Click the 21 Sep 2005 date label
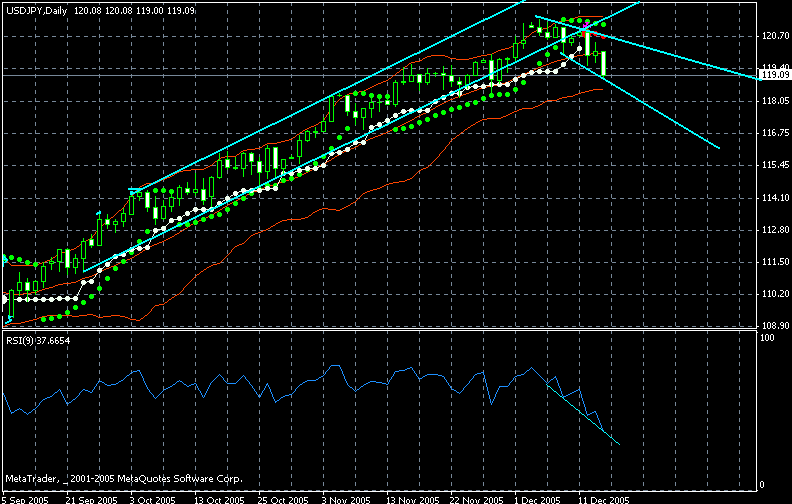Screen dimensions: 792x504 (x=91, y=500)
